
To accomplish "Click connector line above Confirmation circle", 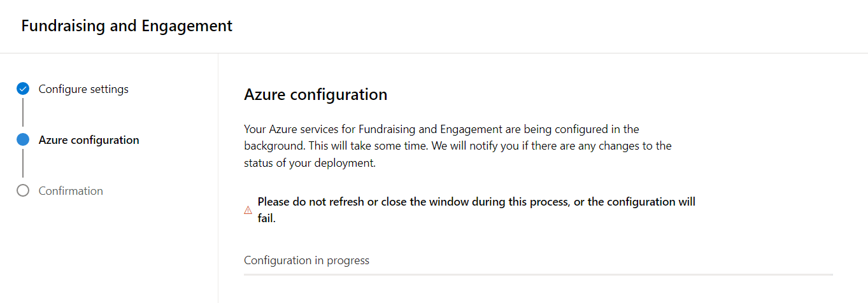I will pyautogui.click(x=23, y=164).
